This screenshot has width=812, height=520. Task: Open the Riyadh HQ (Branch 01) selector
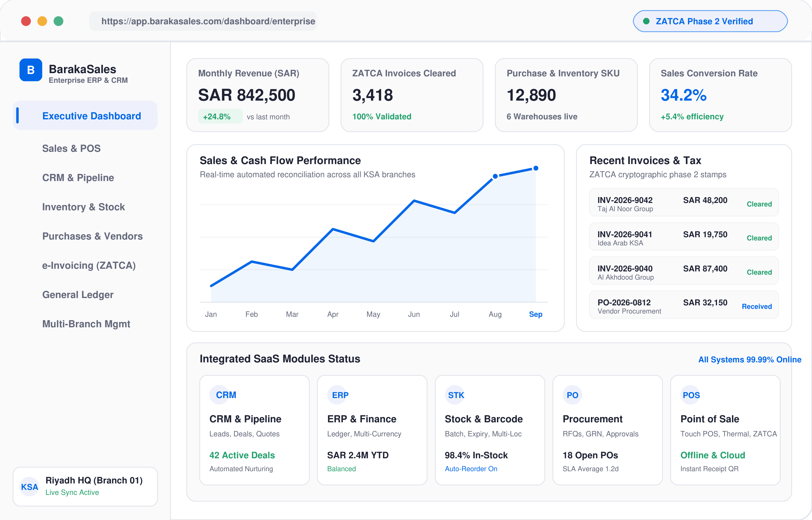pos(85,487)
